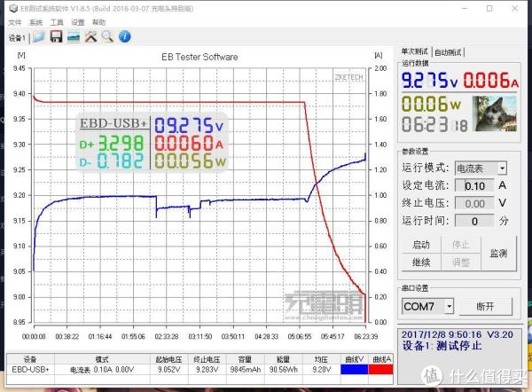
Task: Switch to the 自动测试 tab
Action: point(448,52)
